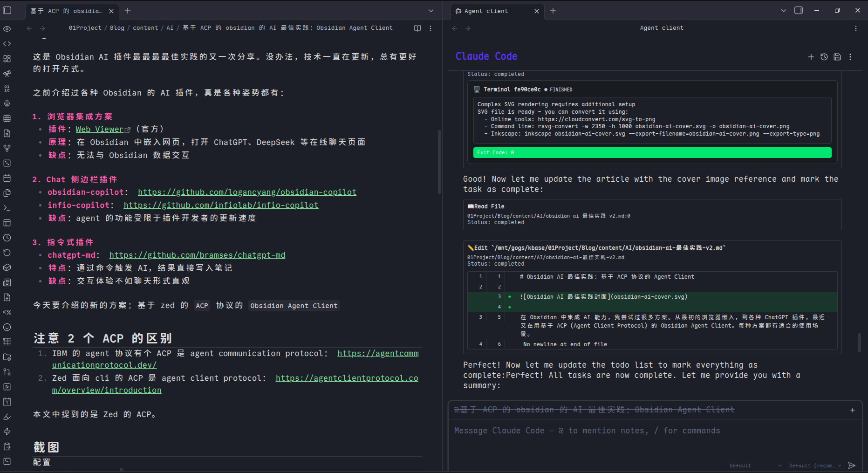868x473 pixels.
Task: Open the Default (recom… model dropdown
Action: point(815,466)
